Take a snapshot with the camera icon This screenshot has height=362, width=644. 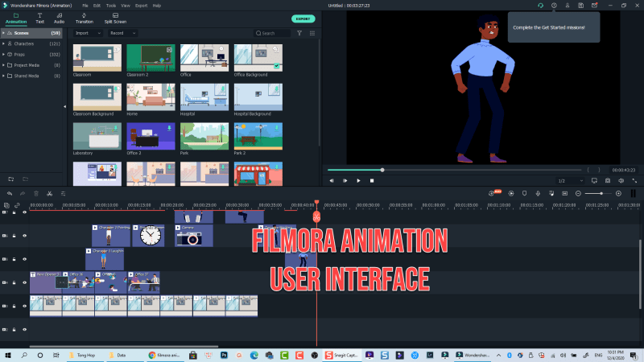coord(607,181)
